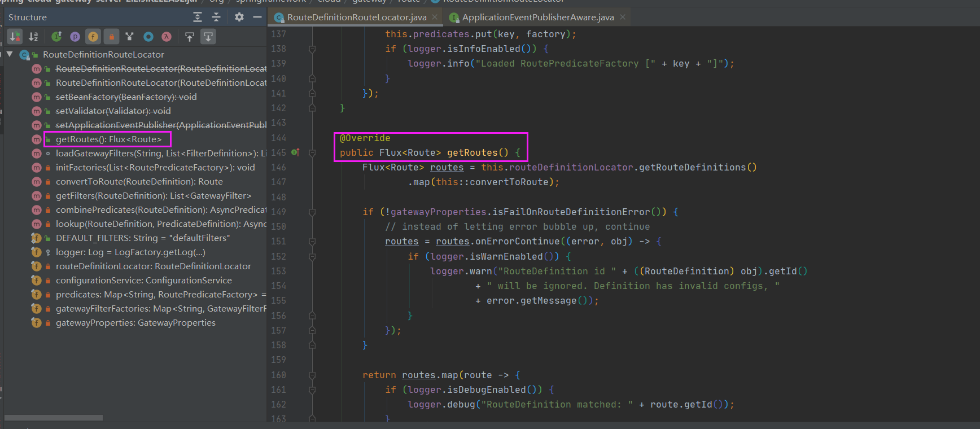Click @Override annotation on line 144

point(365,138)
